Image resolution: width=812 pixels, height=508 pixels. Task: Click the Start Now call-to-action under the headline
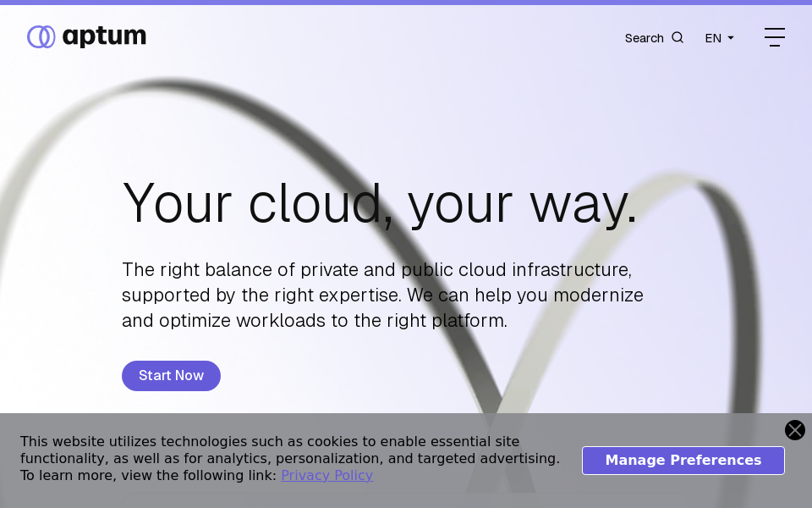click(171, 376)
